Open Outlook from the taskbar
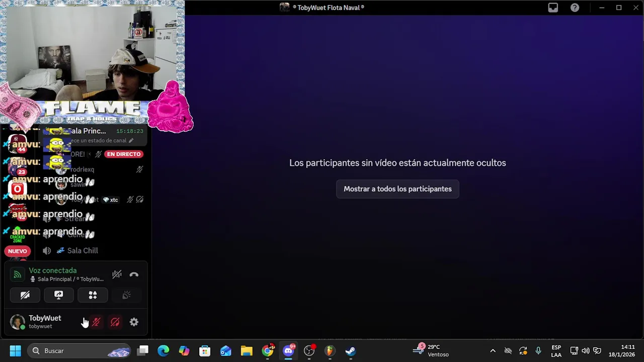644x362 pixels. click(225, 351)
